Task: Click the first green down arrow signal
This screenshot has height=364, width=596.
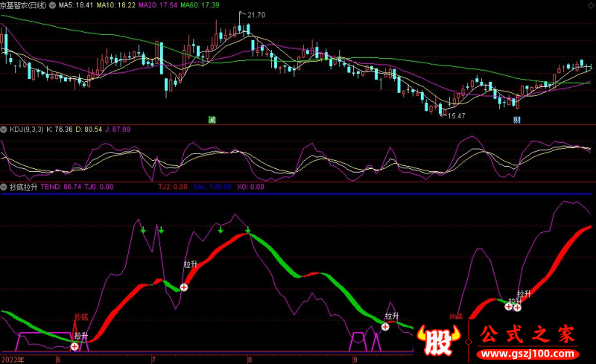Action: tap(143, 230)
